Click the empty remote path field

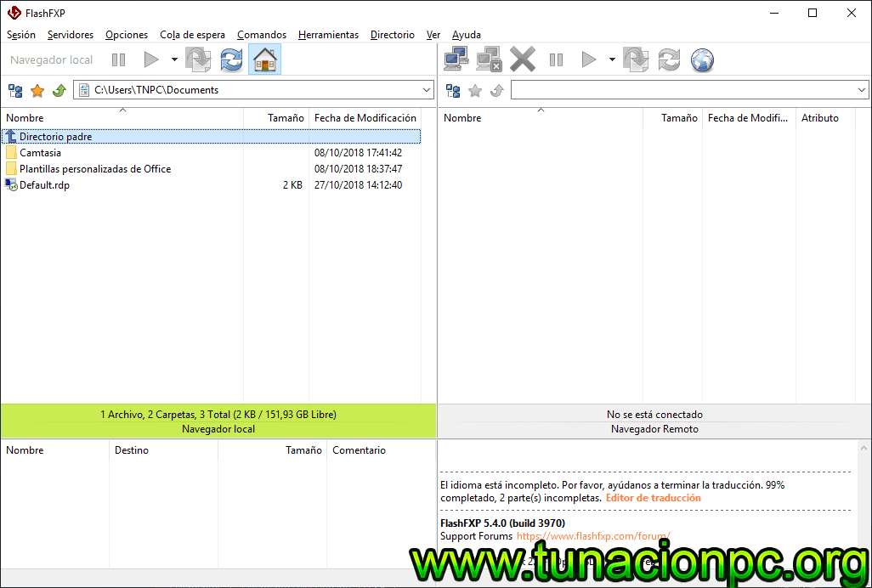689,90
